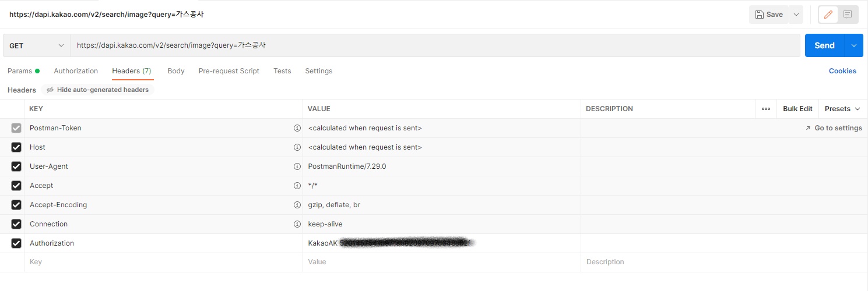The width and height of the screenshot is (868, 291).
Task: Open the Pre-request Script tab
Action: point(229,71)
